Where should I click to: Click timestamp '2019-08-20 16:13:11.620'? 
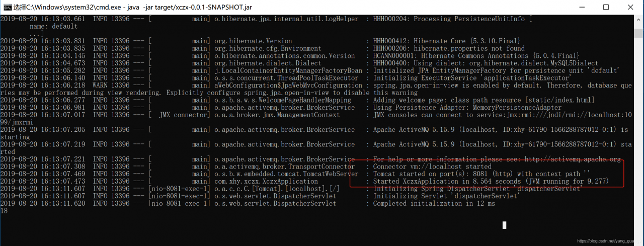click(42, 203)
